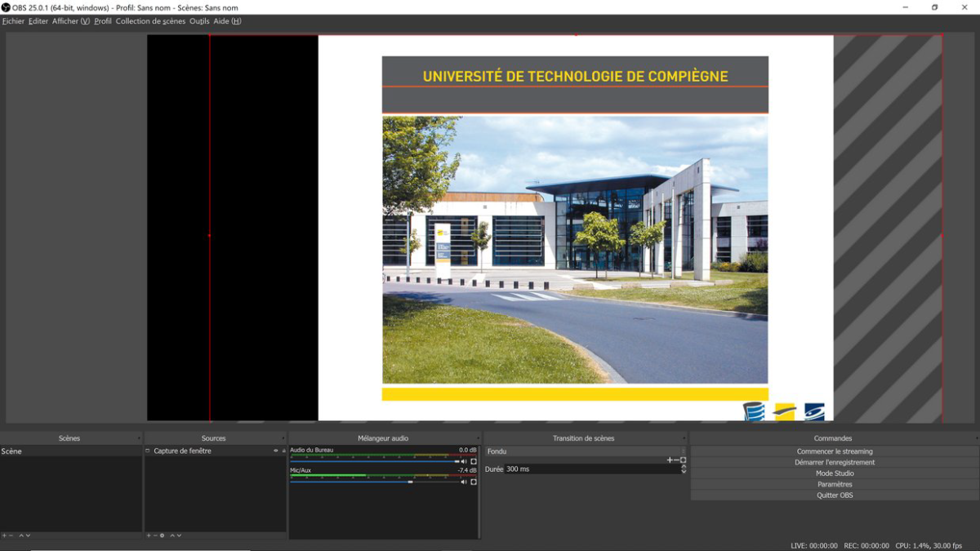980x551 pixels.
Task: Adjust the Mic/Aux volume slider
Action: 375,482
